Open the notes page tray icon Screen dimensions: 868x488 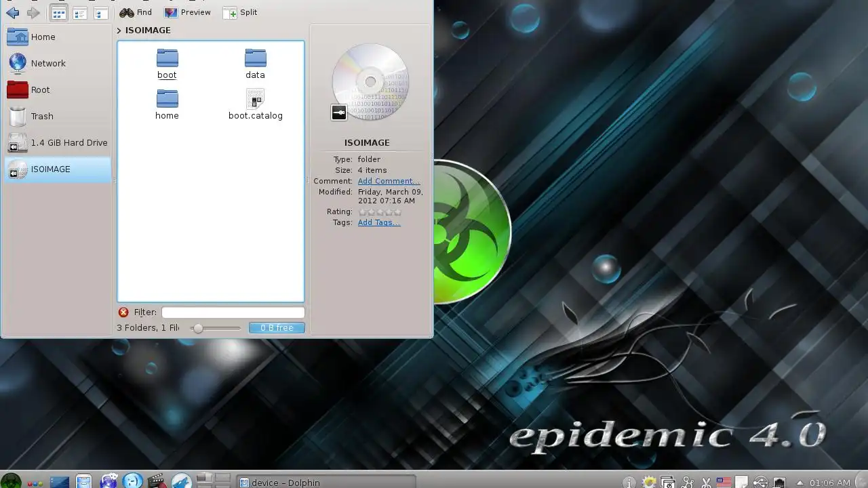pyautogui.click(x=741, y=482)
